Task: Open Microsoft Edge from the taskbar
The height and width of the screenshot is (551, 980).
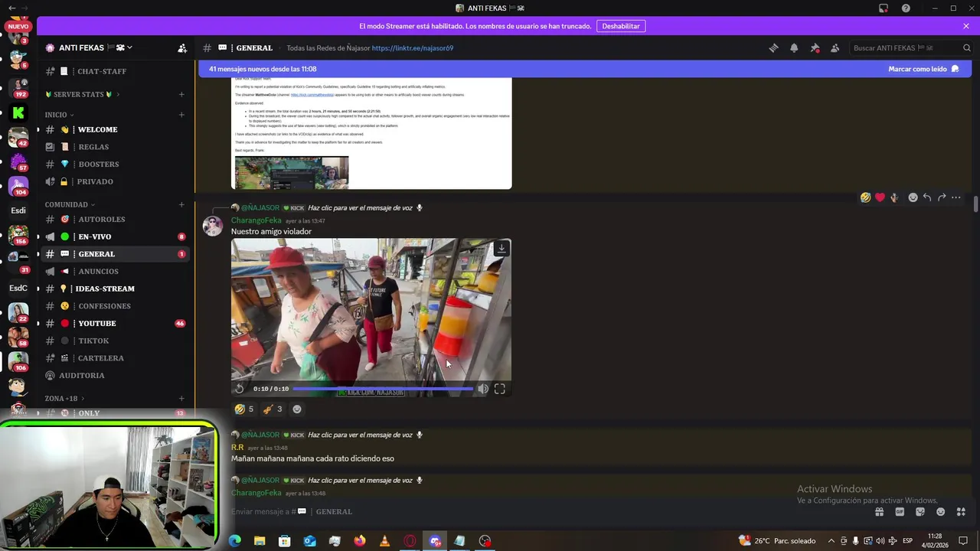Action: point(234,541)
